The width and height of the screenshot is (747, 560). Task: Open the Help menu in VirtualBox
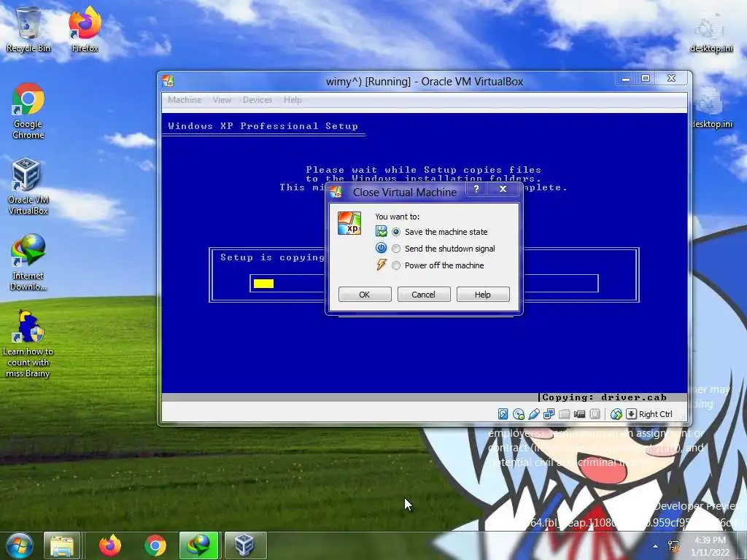pyautogui.click(x=293, y=100)
